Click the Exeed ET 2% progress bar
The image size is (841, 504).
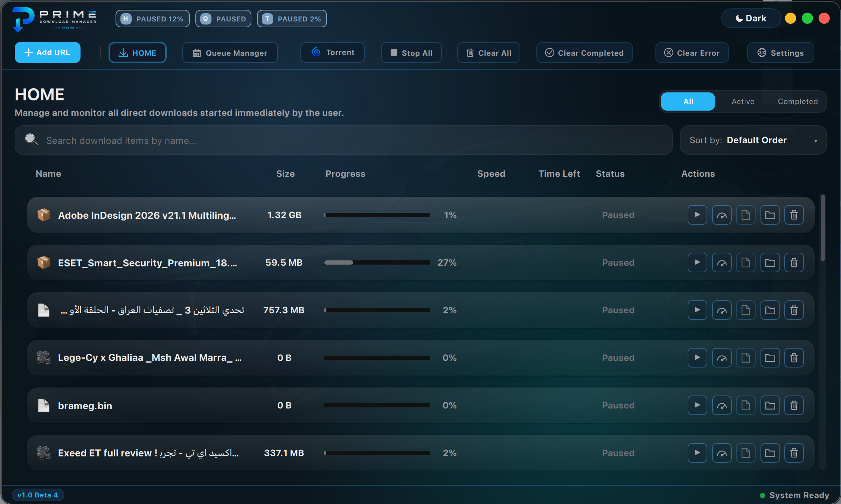(377, 453)
